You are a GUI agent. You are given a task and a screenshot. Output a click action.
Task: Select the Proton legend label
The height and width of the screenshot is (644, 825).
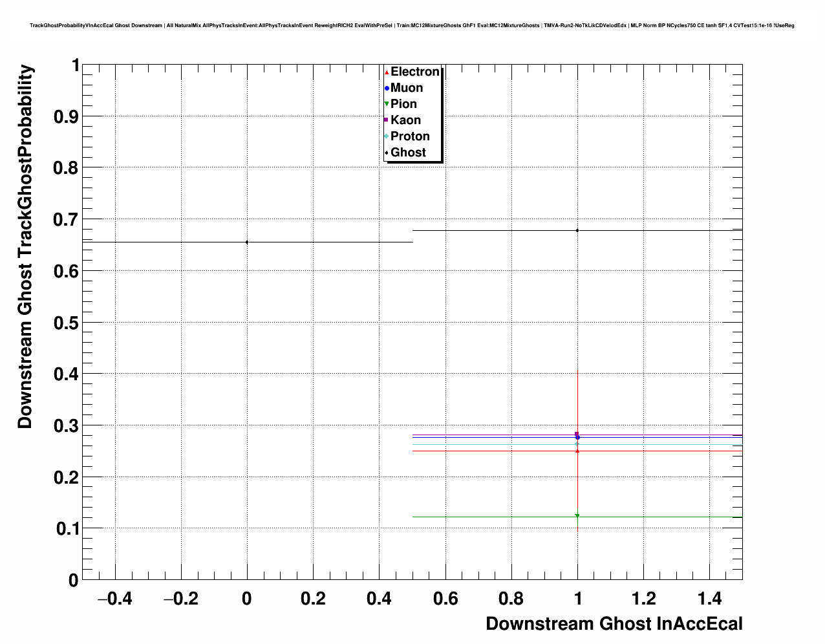click(x=410, y=136)
